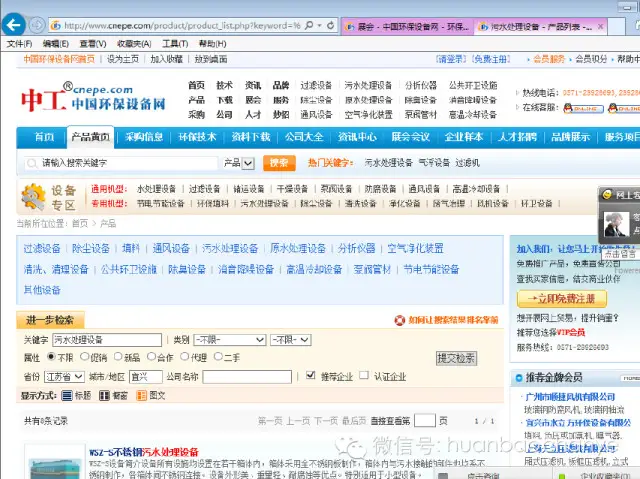Image resolution: width=640 pixels, height=479 pixels.
Task: Select the 新品 radio button
Action: [x=118, y=357]
